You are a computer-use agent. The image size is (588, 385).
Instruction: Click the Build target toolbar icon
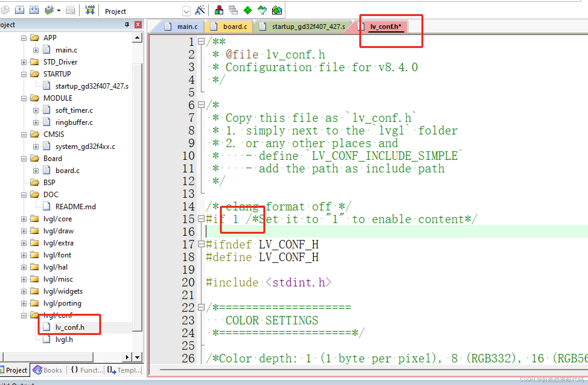click(x=20, y=10)
